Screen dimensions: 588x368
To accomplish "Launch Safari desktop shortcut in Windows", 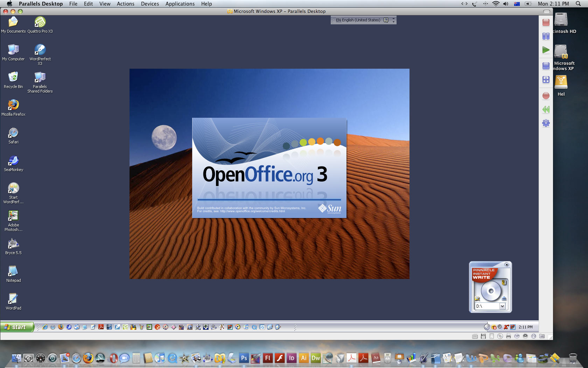I will coord(13,136).
